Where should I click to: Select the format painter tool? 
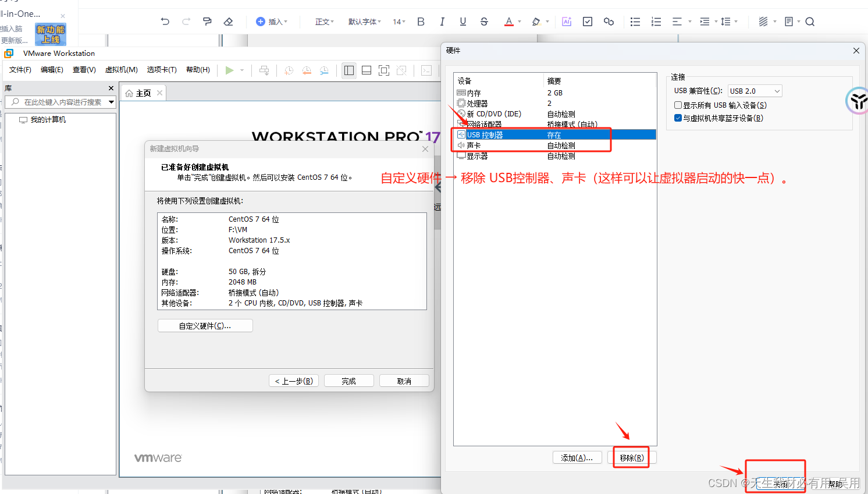pyautogui.click(x=207, y=22)
